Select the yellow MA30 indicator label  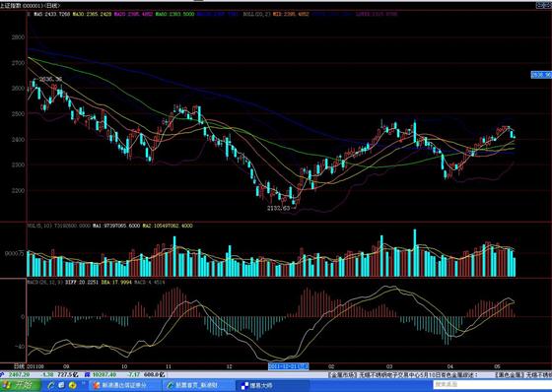click(93, 14)
